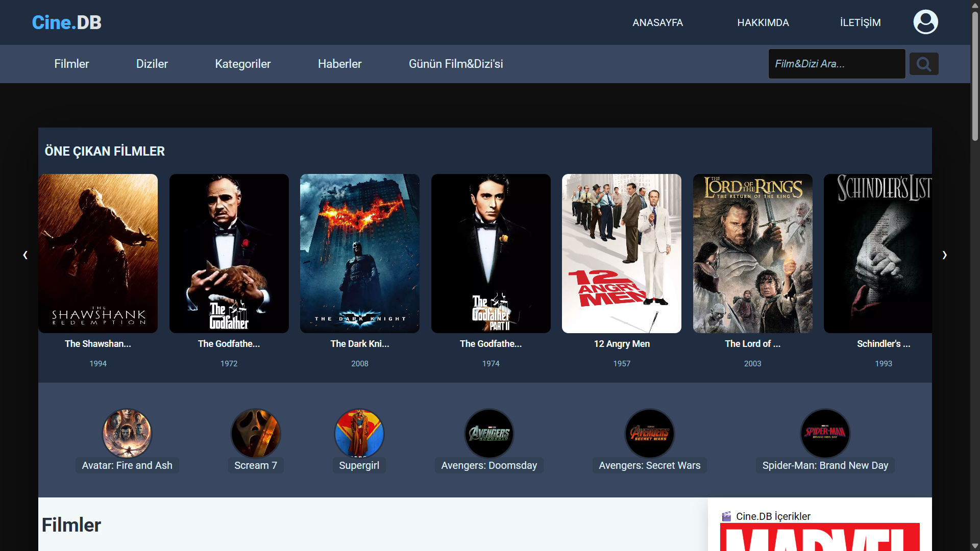Go to the Diziler section
The width and height of the screenshot is (980, 551).
point(152,64)
